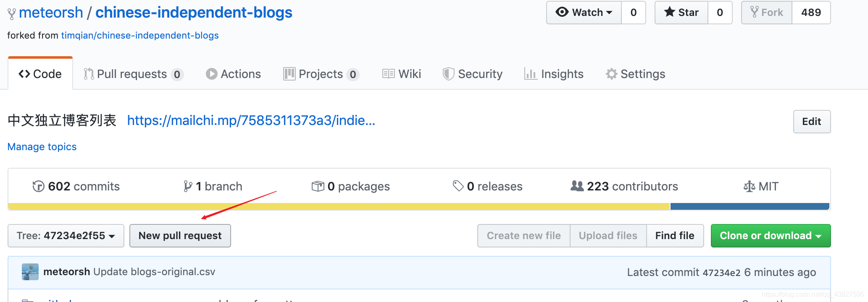This screenshot has height=302, width=868.
Task: Click the Pull requests counter badge
Action: 177,74
